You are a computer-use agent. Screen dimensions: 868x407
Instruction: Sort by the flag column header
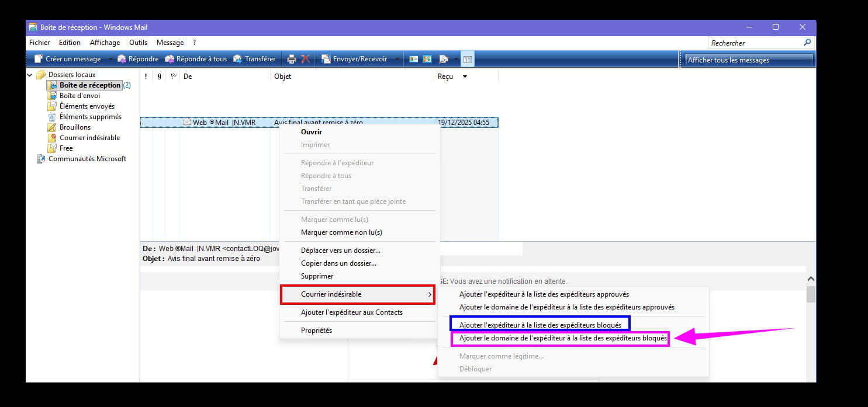click(173, 76)
